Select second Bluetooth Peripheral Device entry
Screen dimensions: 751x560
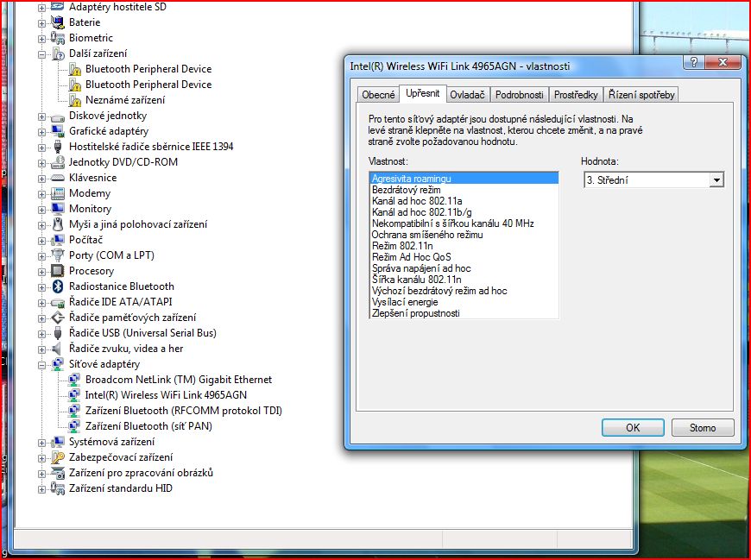click(x=148, y=85)
